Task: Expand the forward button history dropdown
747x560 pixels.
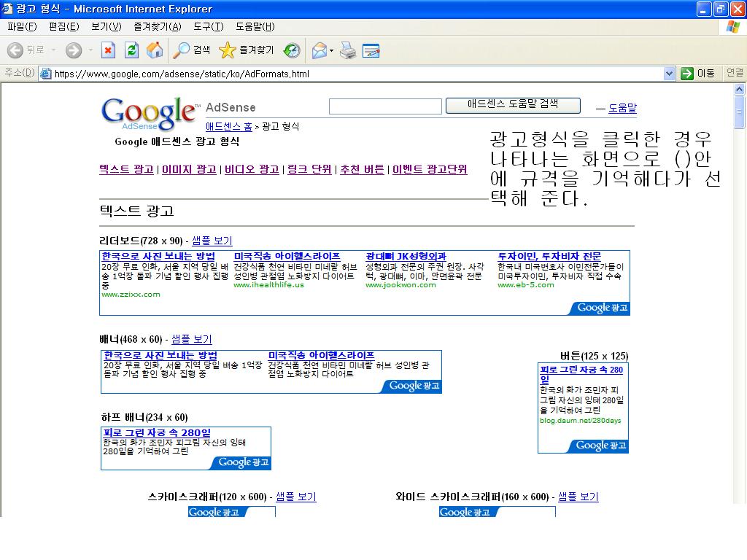Action: click(x=90, y=50)
